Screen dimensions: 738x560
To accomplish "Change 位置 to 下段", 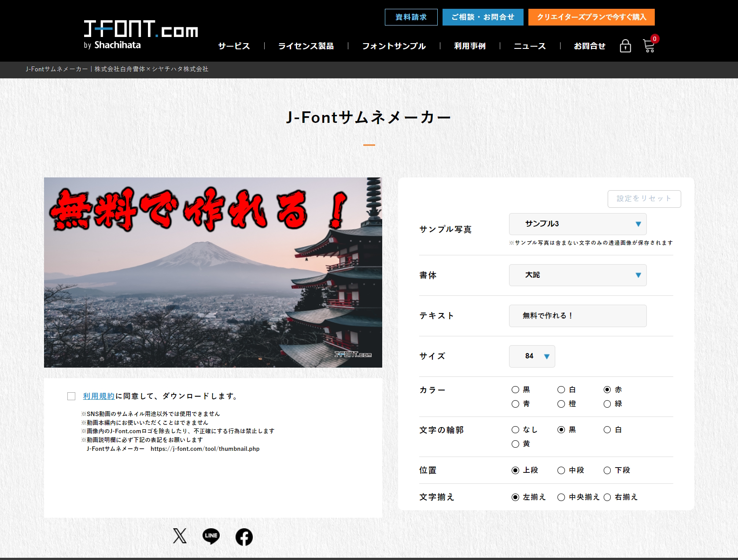I will click(x=607, y=470).
